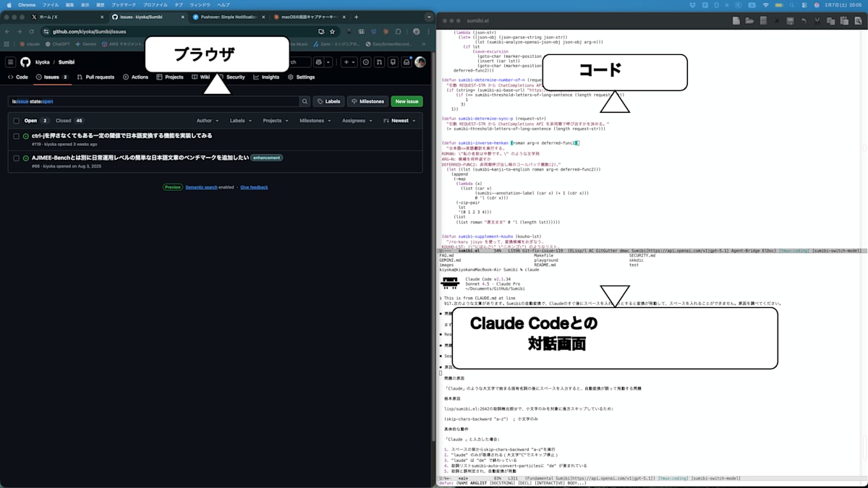Open the AJIMEE-Bench issue title link

tap(140, 158)
